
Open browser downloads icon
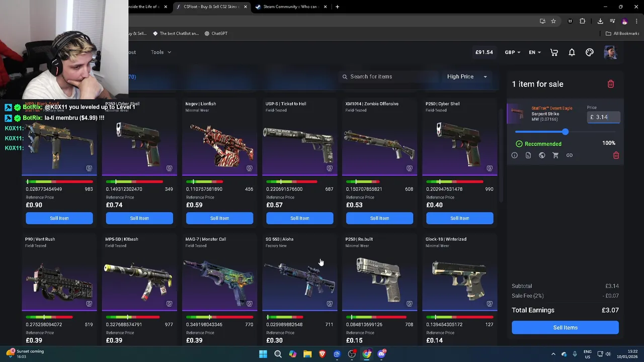[x=600, y=21]
